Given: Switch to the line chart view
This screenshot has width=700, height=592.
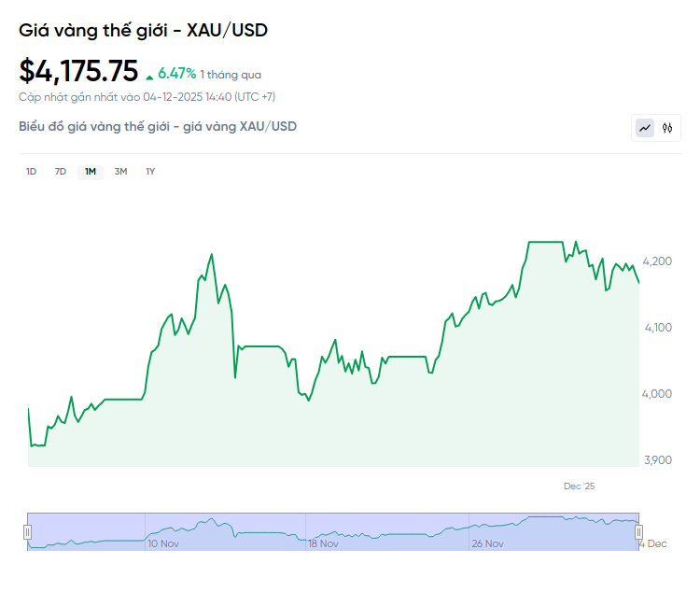Looking at the screenshot, I should 645,128.
